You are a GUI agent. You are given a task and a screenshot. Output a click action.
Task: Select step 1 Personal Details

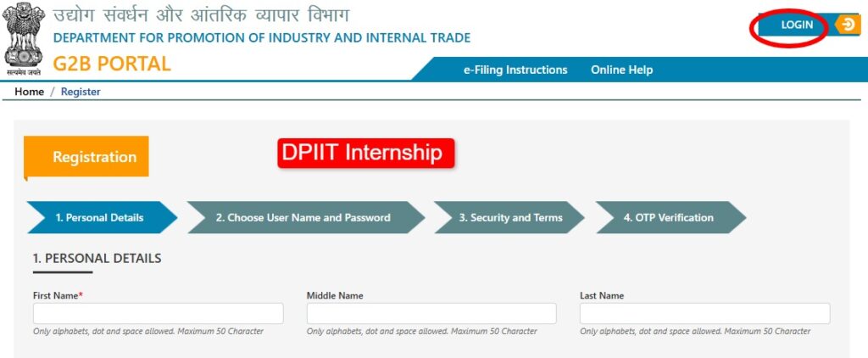pos(99,217)
